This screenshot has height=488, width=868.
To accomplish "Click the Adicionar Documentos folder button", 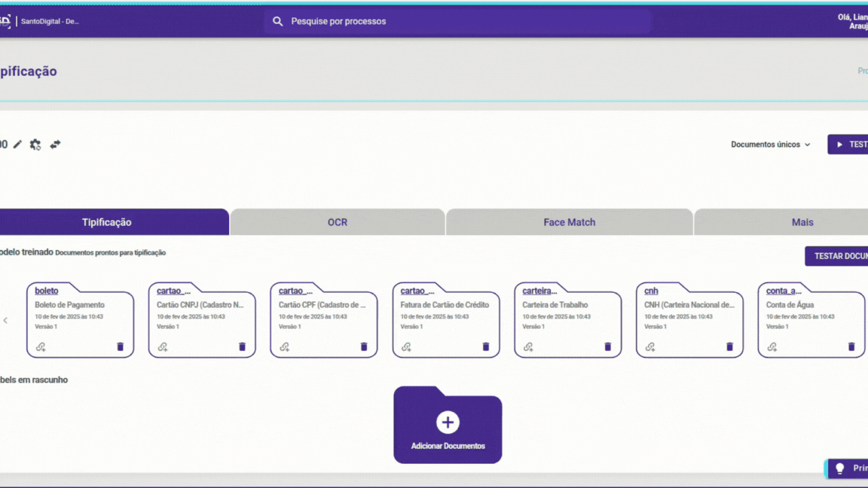I will 448,426.
